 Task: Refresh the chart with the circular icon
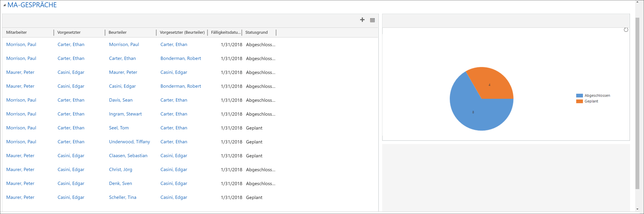[626, 30]
